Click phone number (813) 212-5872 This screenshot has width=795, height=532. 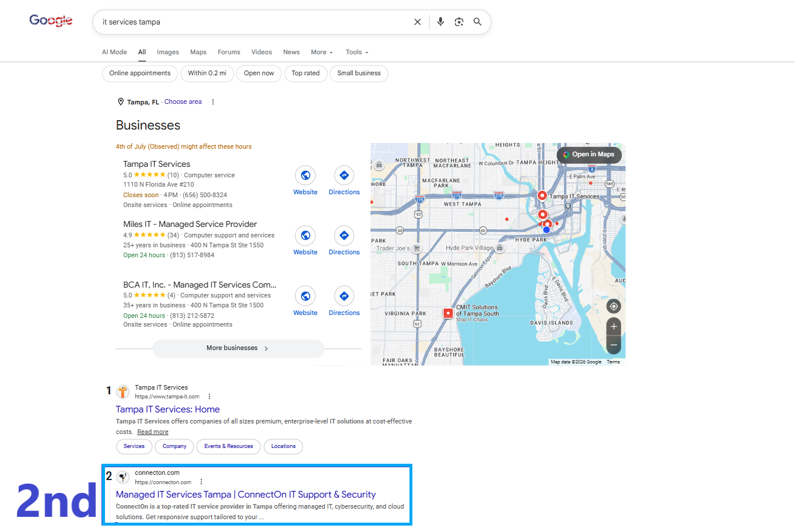pyautogui.click(x=192, y=316)
